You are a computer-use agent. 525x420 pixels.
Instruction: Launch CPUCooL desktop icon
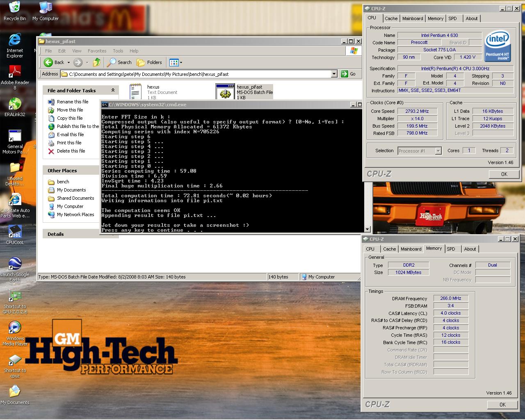(x=15, y=235)
